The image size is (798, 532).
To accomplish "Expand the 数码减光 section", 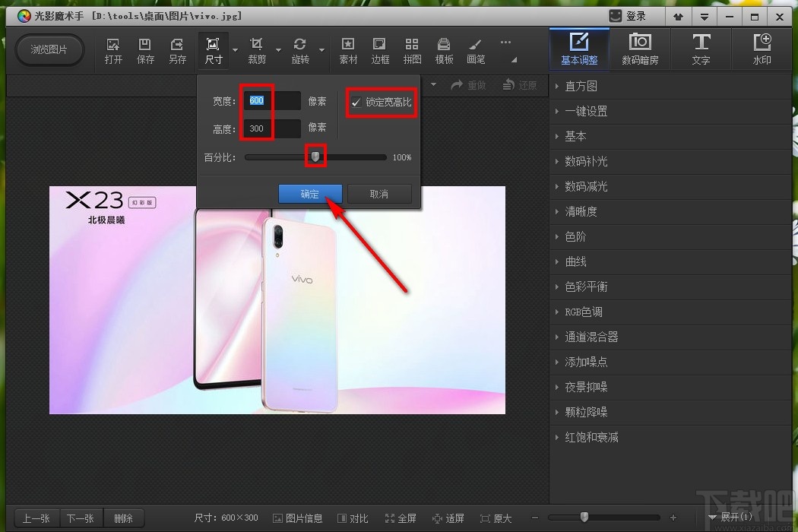I will [x=670, y=186].
